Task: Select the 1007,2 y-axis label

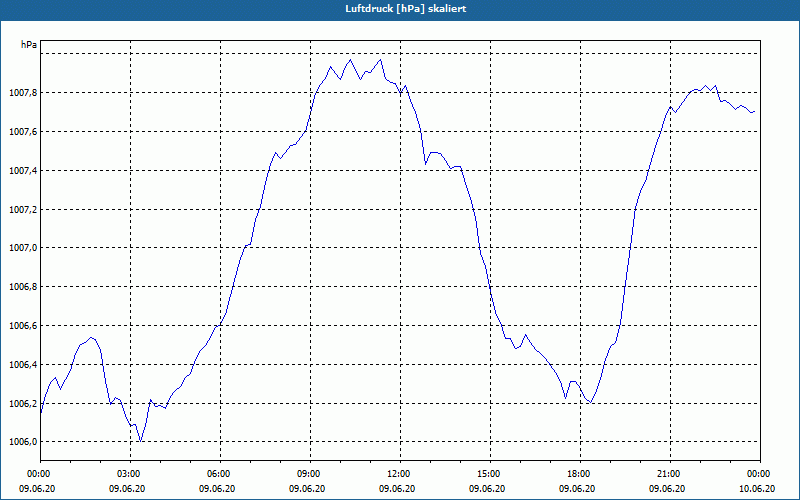Action: point(23,209)
